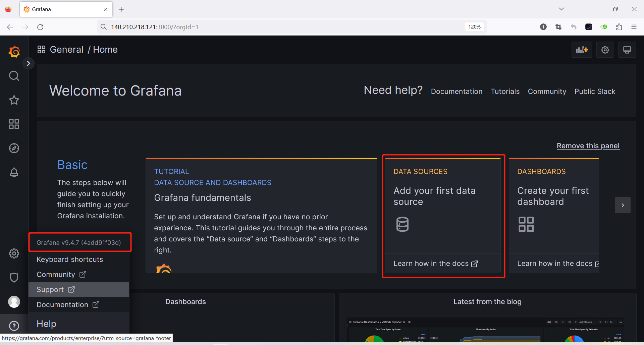Open the Alerting bell icon

click(x=14, y=172)
